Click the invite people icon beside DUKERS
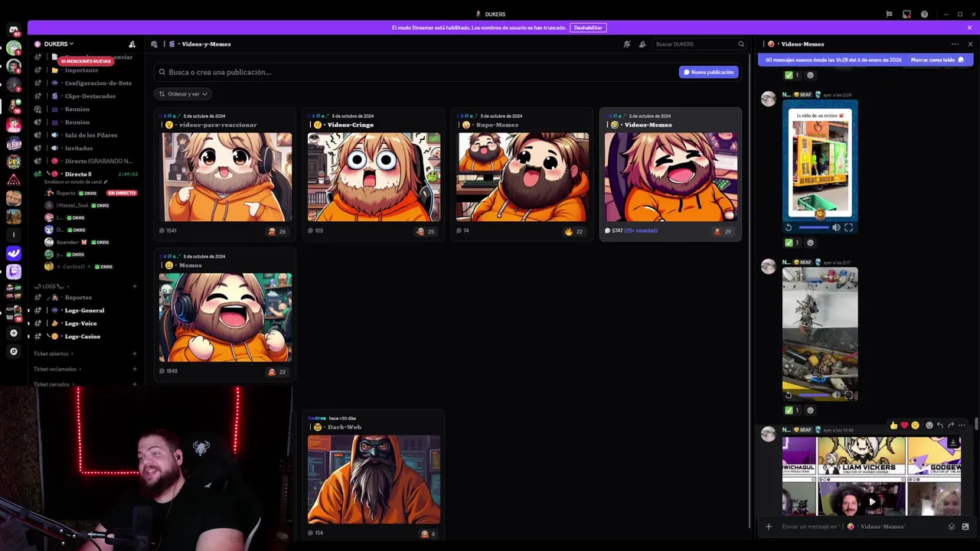Image resolution: width=980 pixels, height=551 pixels. click(132, 44)
